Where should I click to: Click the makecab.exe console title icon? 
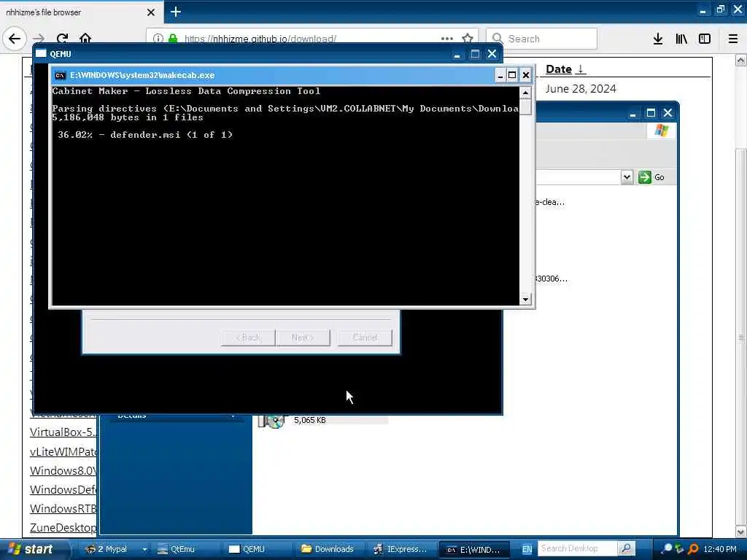point(60,75)
